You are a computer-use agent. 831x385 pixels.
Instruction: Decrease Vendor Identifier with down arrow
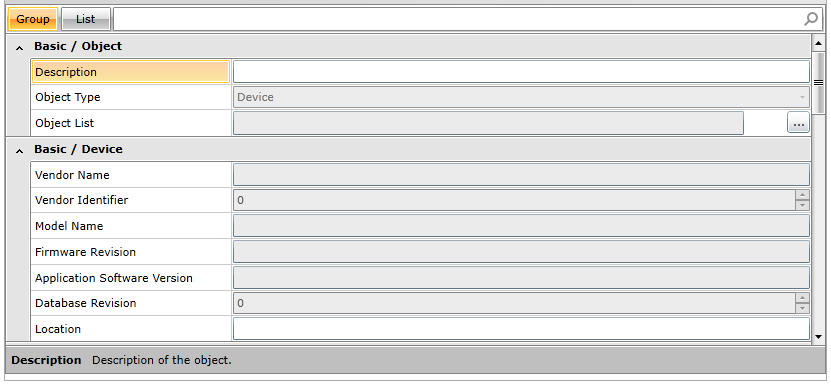(802, 205)
